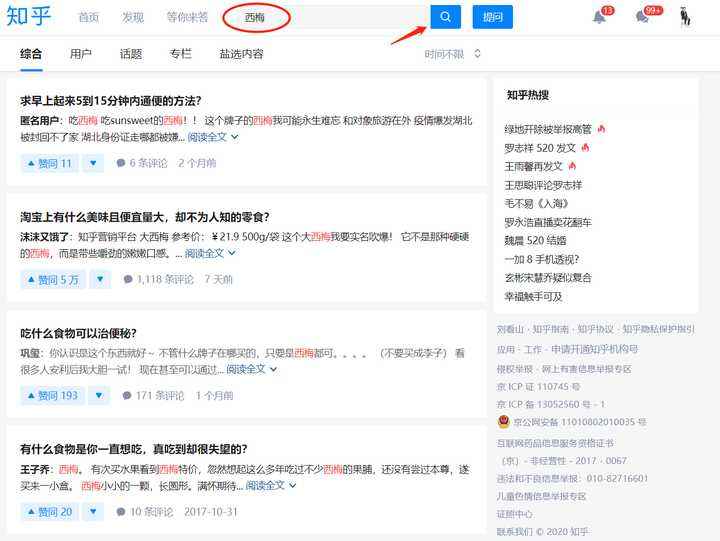
Task: Expand 阅读全文 for 匿名用户 answer
Action: [213, 137]
